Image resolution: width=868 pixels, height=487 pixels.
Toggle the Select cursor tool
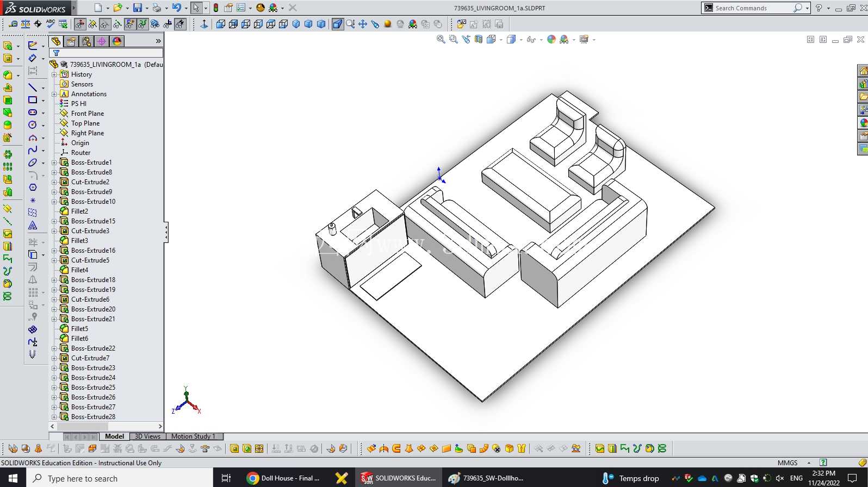(196, 8)
